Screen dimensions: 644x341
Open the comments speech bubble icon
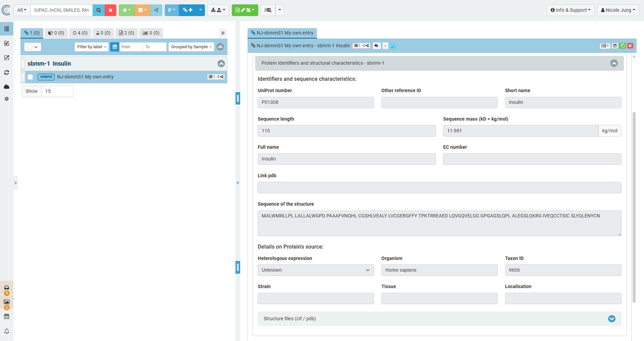coord(376,46)
